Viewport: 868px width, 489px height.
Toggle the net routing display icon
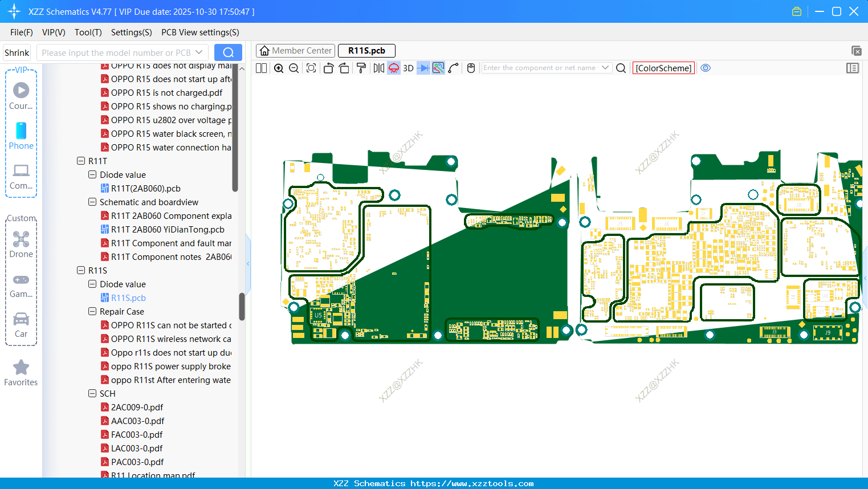(438, 68)
